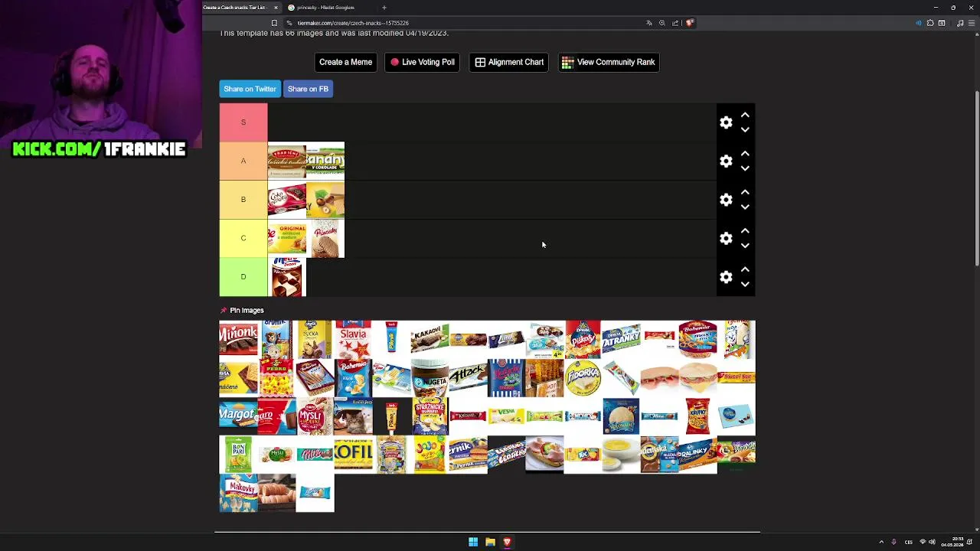Select the yellow B tier label
The width and height of the screenshot is (980, 551).
click(243, 200)
